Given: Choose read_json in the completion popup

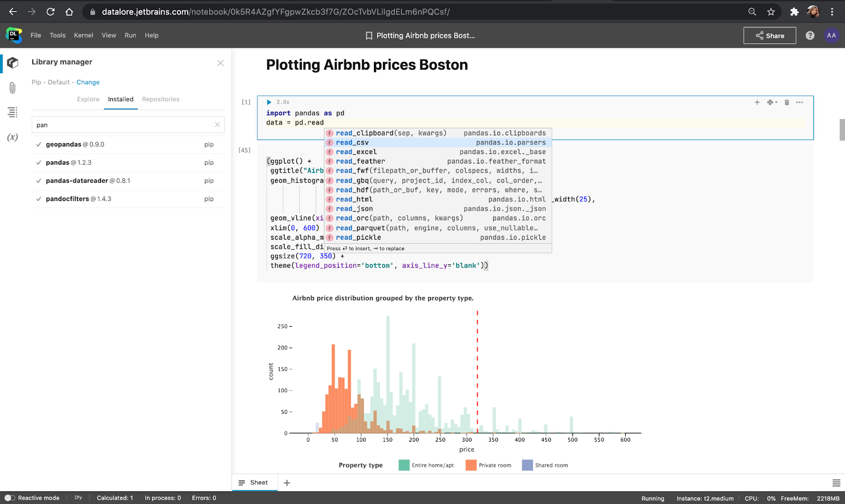Looking at the screenshot, I should point(354,208).
